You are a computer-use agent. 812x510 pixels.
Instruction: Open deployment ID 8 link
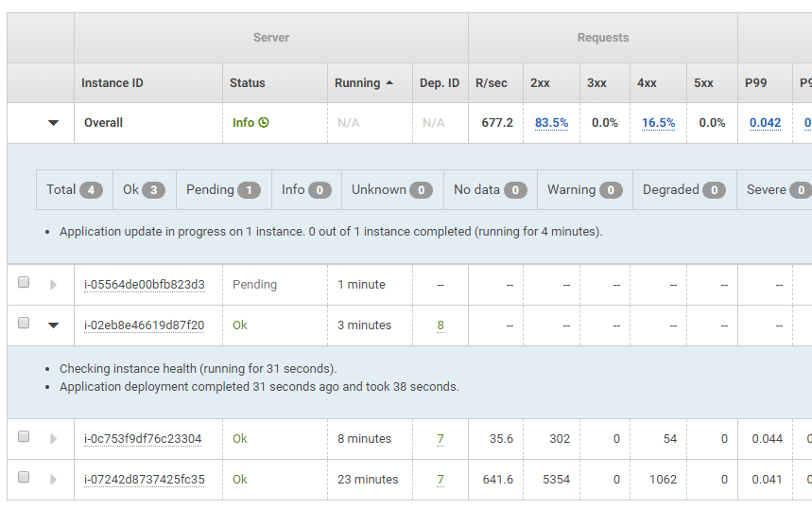(441, 325)
